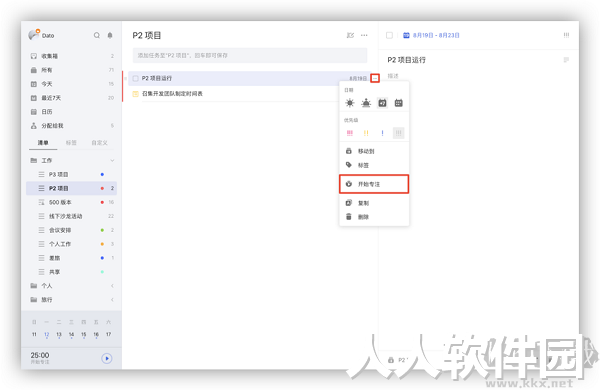Expand the 旅行 folder chevron
600x390 pixels.
click(112, 300)
